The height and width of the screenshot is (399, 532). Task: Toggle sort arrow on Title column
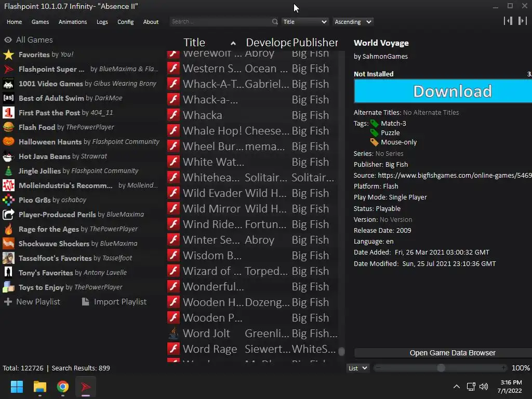click(x=233, y=44)
